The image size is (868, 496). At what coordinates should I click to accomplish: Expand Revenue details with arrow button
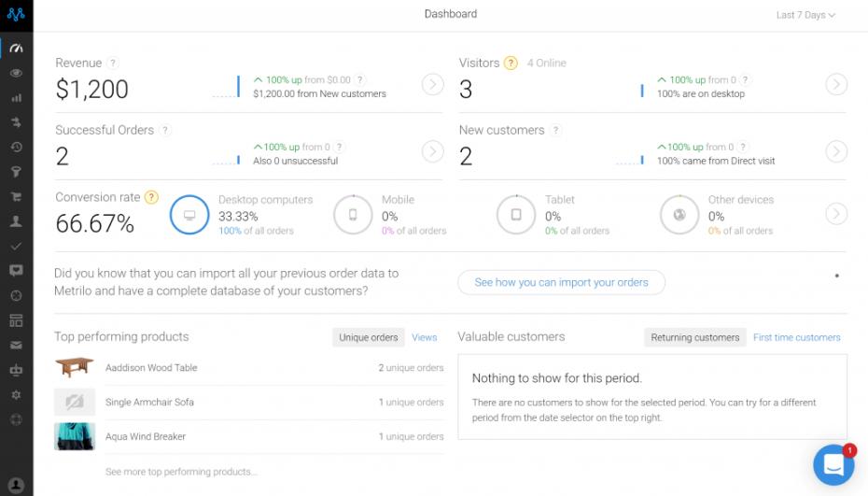point(432,84)
